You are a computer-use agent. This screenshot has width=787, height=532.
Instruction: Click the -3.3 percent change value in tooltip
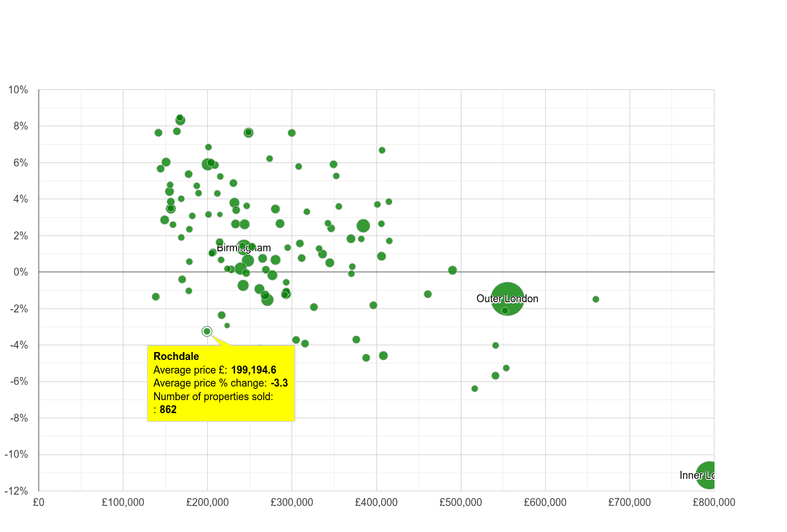pyautogui.click(x=281, y=383)
